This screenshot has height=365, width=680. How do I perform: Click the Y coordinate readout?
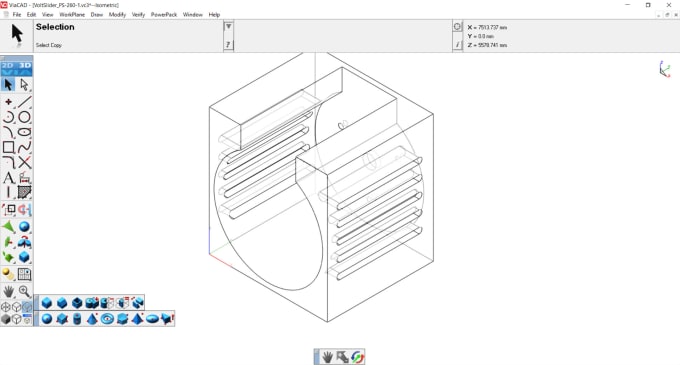point(481,36)
